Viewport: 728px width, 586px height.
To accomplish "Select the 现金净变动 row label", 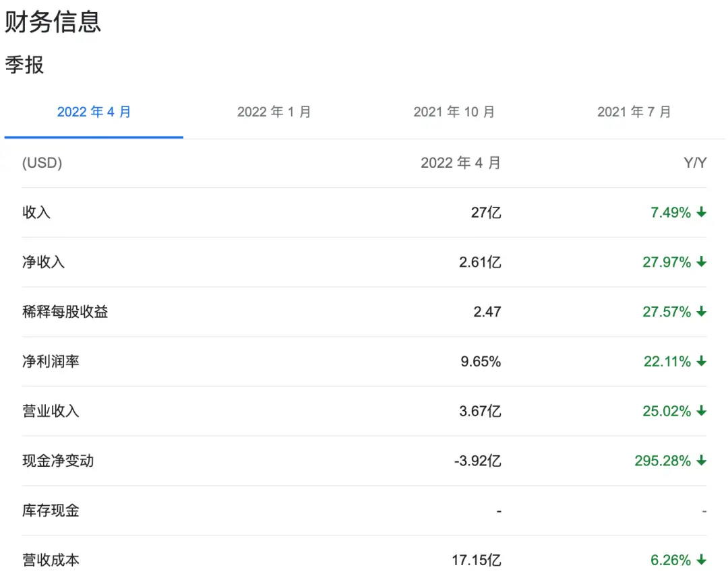I will click(58, 461).
